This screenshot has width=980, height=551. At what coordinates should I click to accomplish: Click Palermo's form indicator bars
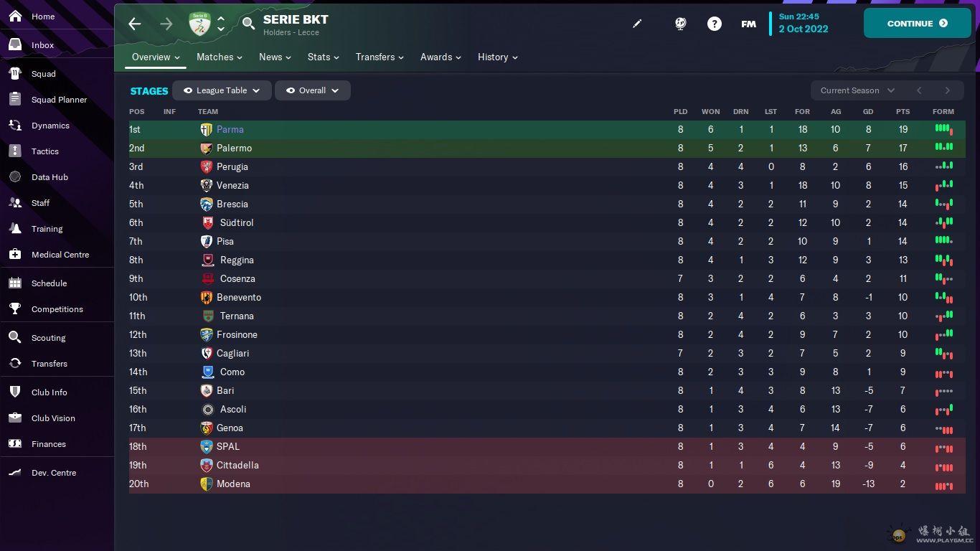pos(943,148)
